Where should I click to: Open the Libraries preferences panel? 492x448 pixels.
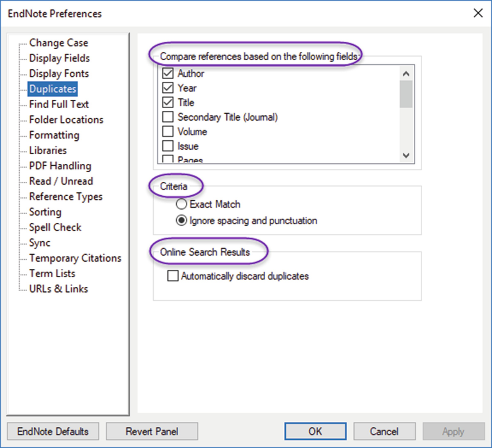tap(48, 151)
